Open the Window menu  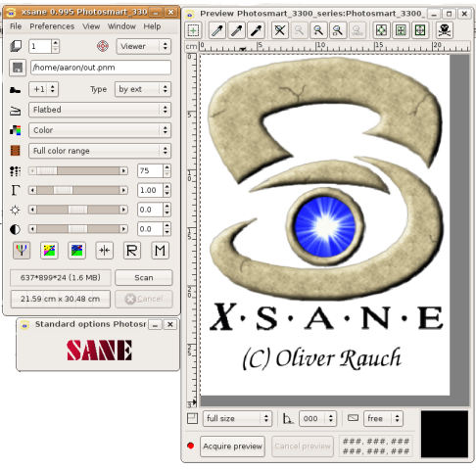(121, 26)
